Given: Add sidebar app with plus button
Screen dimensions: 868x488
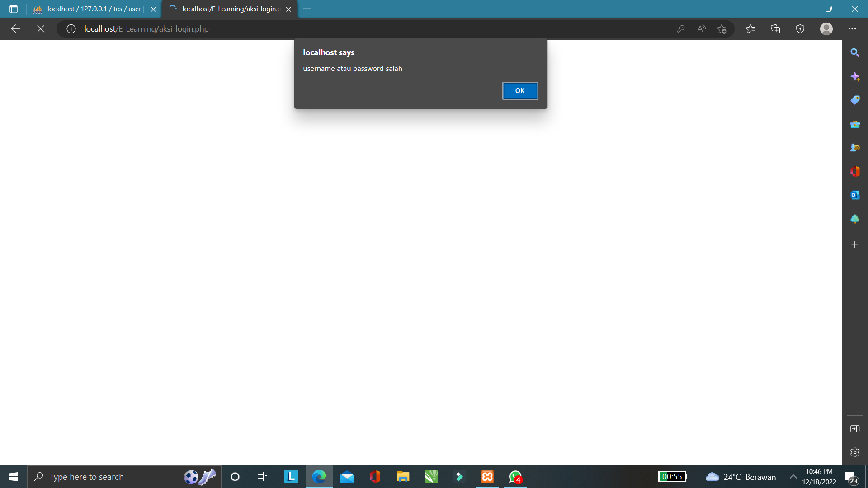Looking at the screenshot, I should pyautogui.click(x=854, y=244).
